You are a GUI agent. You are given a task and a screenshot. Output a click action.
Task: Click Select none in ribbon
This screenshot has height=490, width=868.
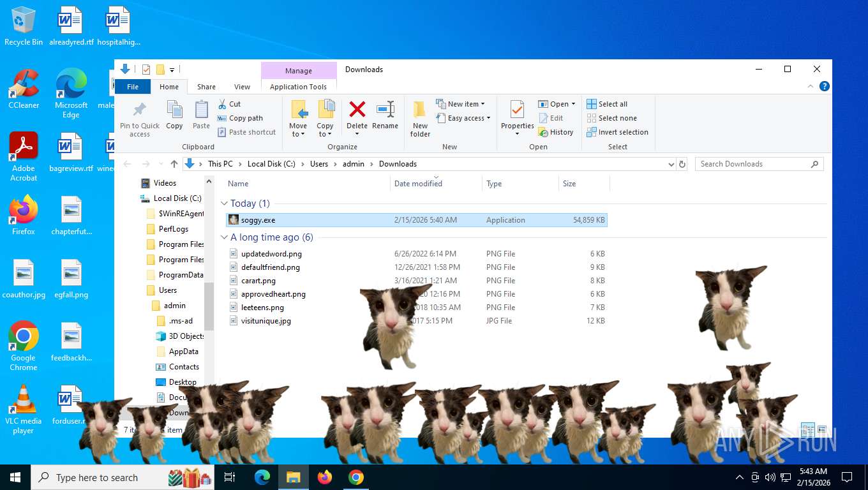click(x=611, y=118)
